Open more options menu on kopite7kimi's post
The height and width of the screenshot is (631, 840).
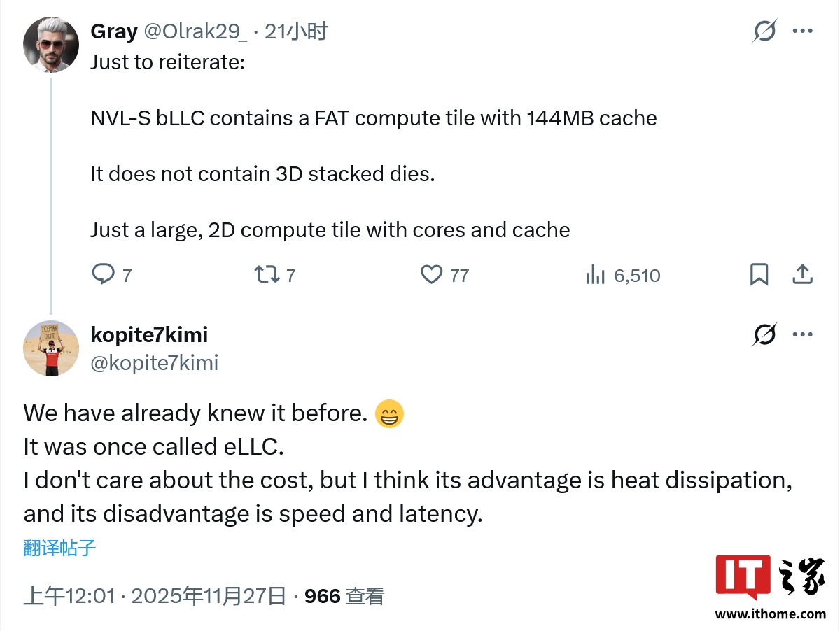pyautogui.click(x=802, y=335)
